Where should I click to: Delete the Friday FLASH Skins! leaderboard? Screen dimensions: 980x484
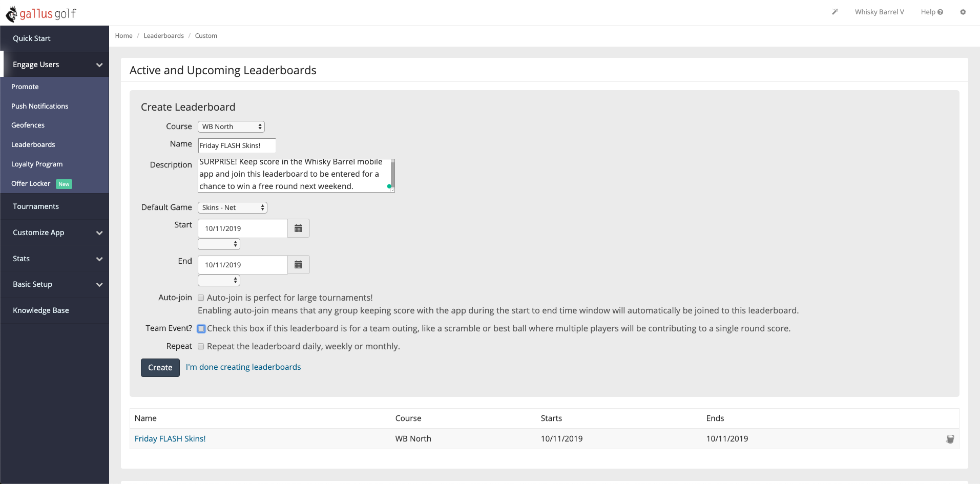coord(950,439)
